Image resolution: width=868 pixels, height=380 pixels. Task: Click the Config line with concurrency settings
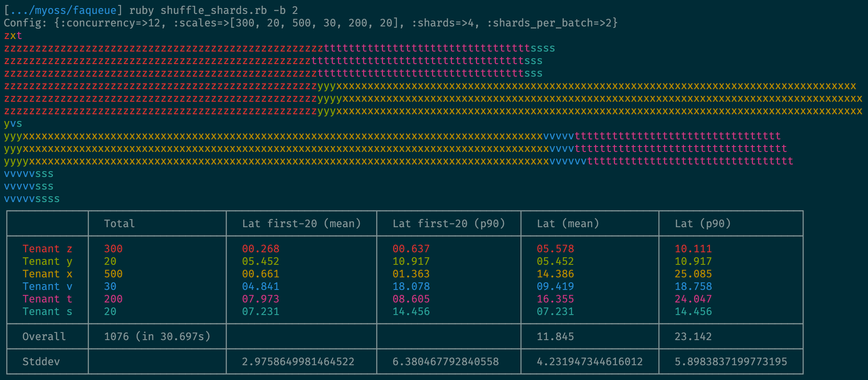point(311,23)
